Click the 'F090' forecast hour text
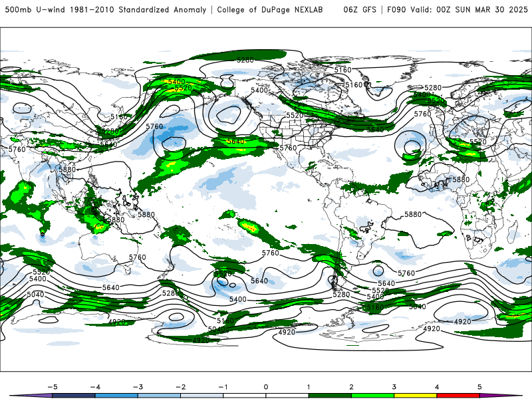532x399 pixels. click(396, 9)
